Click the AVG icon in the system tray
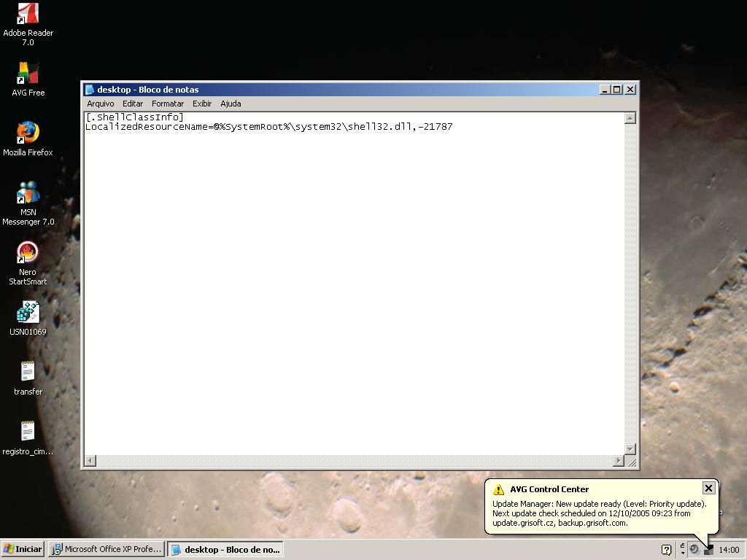 click(x=708, y=550)
